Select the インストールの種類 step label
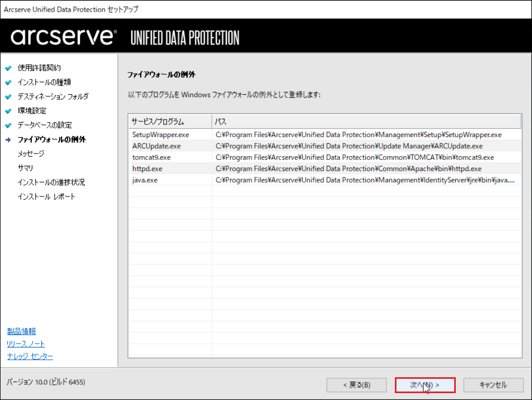This screenshot has height=400, width=532. (44, 82)
